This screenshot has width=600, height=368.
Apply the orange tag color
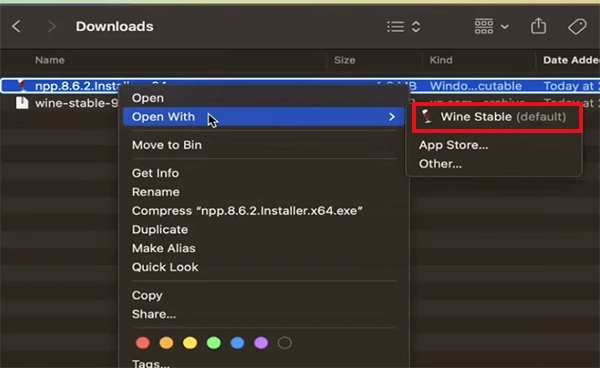[166, 343]
